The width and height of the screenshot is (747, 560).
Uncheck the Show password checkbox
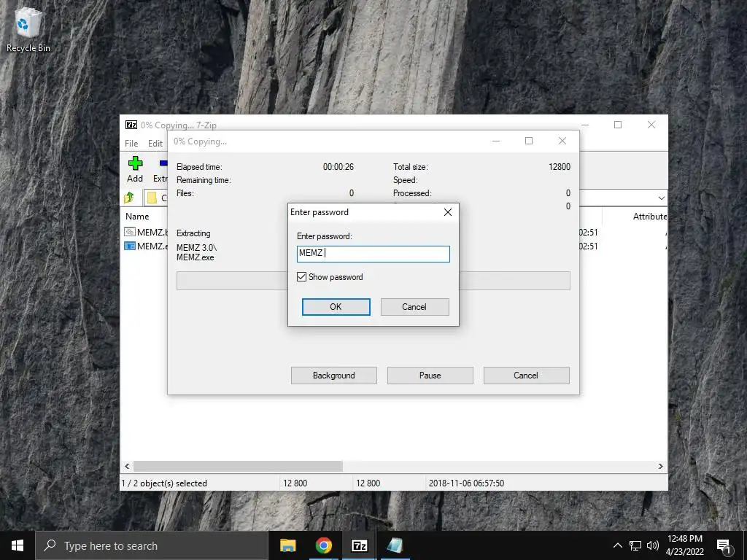click(301, 276)
